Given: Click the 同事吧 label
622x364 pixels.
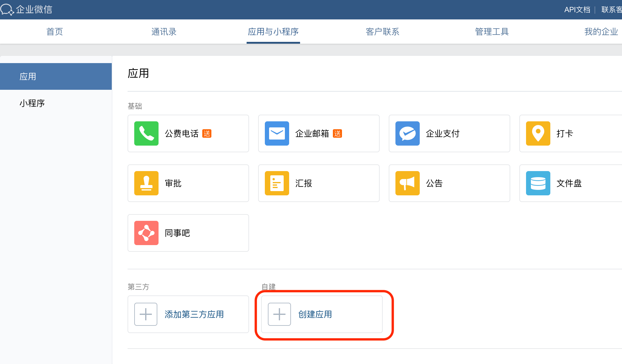Looking at the screenshot, I should tap(177, 233).
